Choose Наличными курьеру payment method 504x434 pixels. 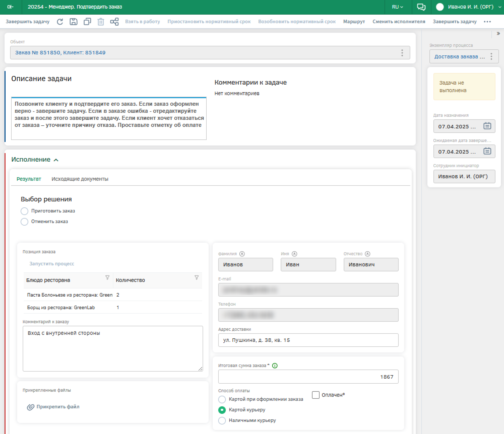(222, 420)
